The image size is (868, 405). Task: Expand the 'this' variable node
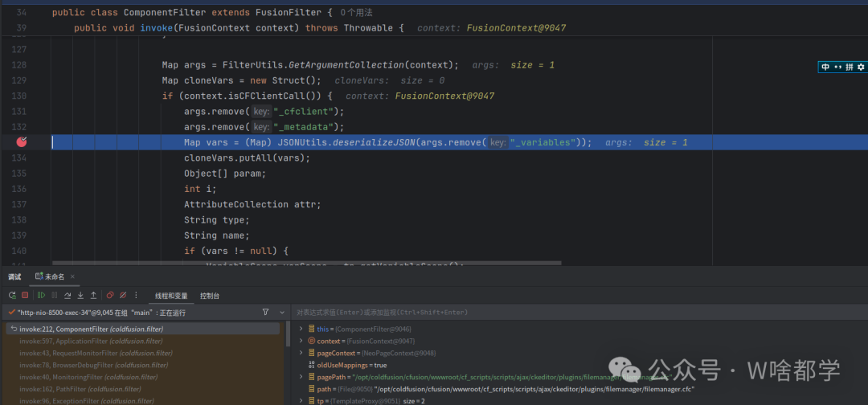click(301, 329)
